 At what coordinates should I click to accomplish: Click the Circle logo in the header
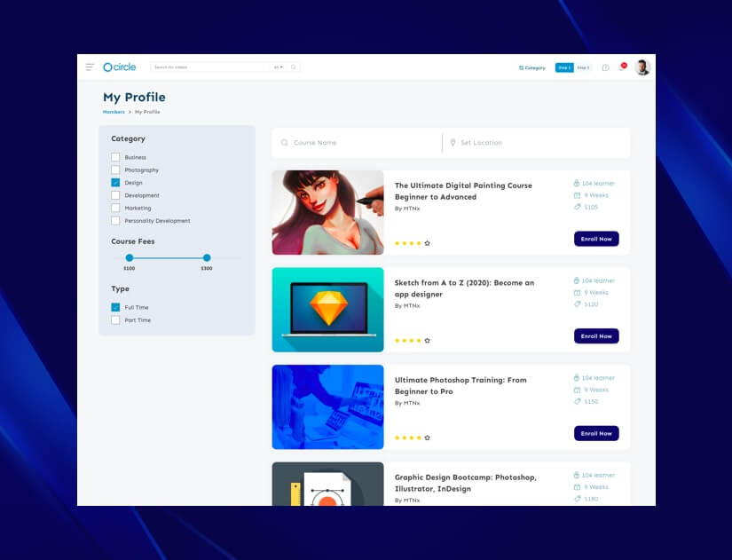click(120, 67)
